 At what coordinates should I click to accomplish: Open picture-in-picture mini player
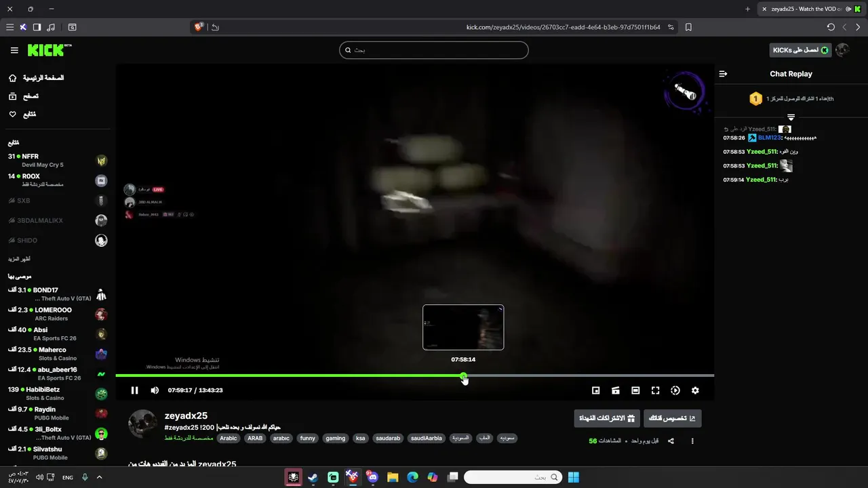[595, 390]
